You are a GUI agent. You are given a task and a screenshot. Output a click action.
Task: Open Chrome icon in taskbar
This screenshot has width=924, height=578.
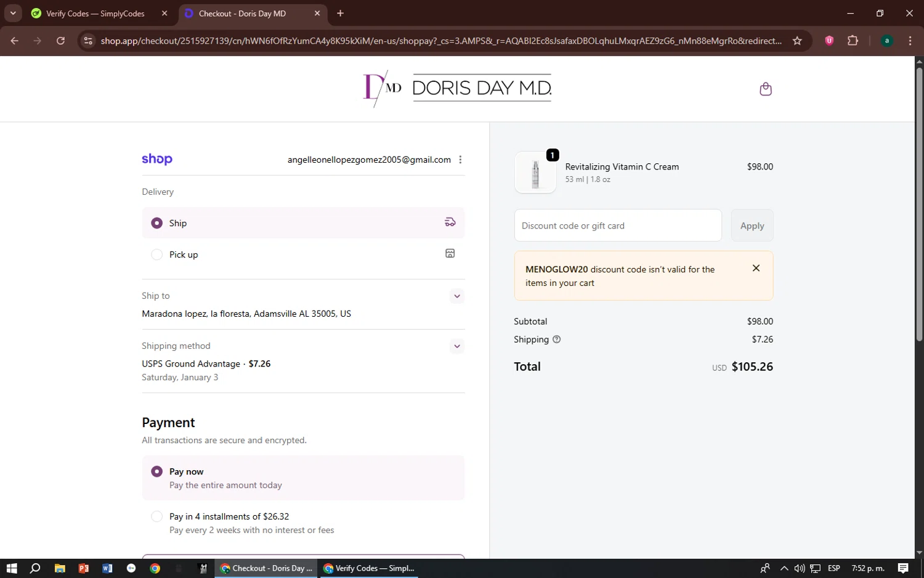point(155,568)
